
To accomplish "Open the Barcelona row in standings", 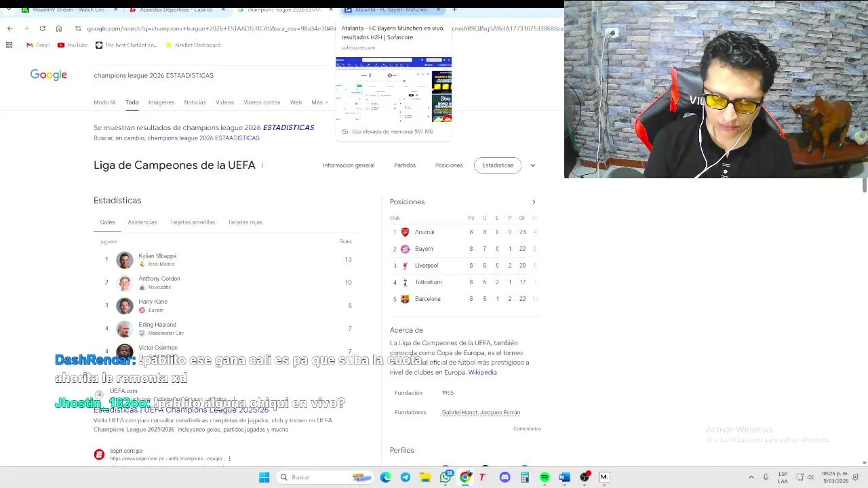I will [x=465, y=299].
